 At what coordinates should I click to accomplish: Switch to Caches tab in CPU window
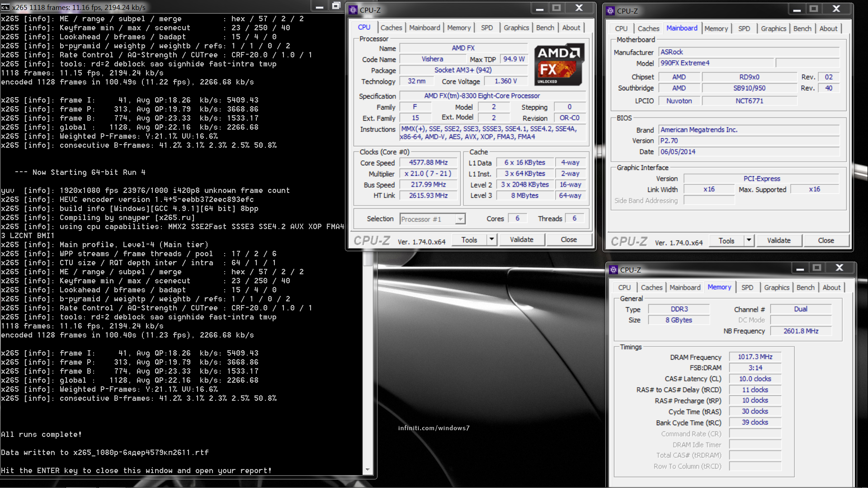(391, 28)
